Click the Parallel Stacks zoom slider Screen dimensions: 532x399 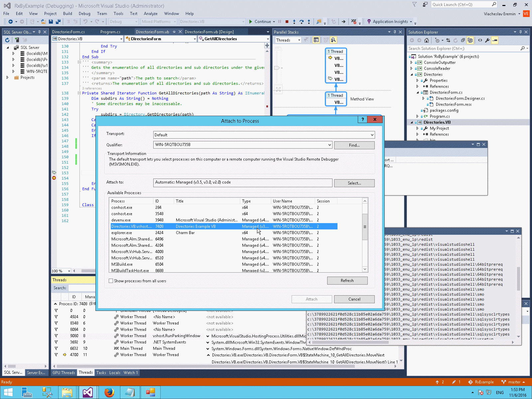pyautogui.click(x=277, y=68)
